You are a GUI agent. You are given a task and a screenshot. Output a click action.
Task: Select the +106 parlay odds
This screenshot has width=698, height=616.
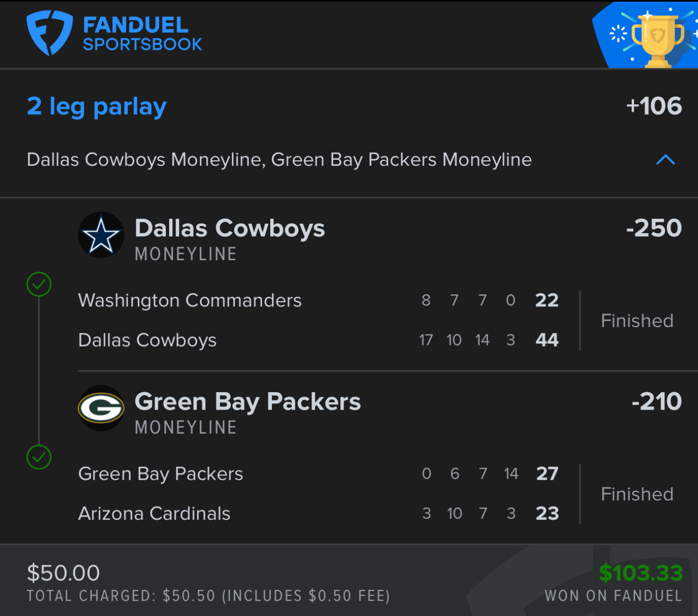coord(654,106)
